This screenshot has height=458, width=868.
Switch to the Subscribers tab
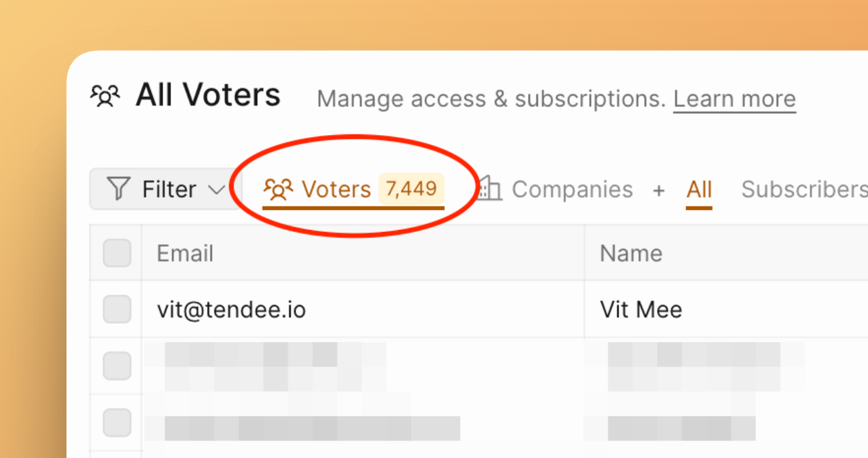[803, 190]
